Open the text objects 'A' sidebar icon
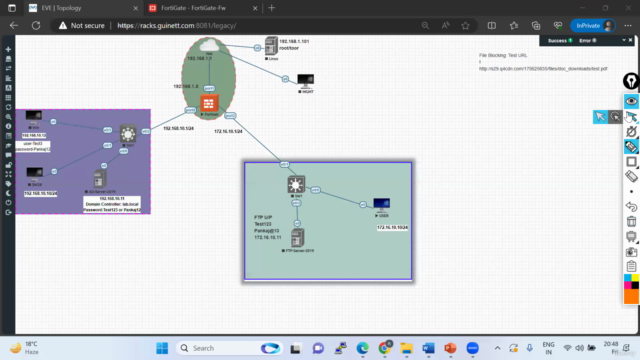 tap(8, 88)
